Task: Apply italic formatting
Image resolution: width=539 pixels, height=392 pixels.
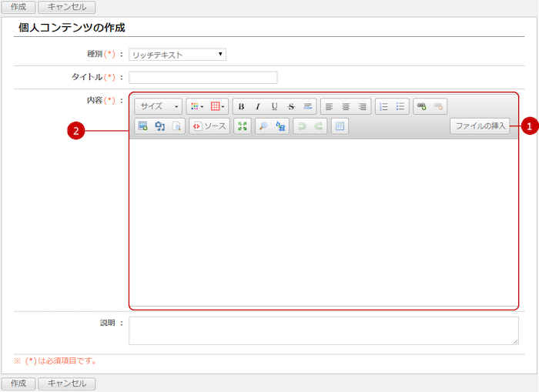Action: point(258,106)
